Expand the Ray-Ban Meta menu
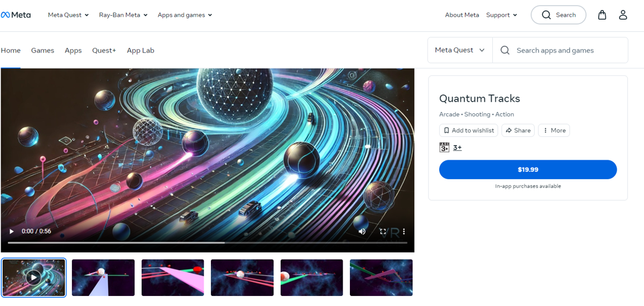The height and width of the screenshot is (306, 644). pos(123,15)
